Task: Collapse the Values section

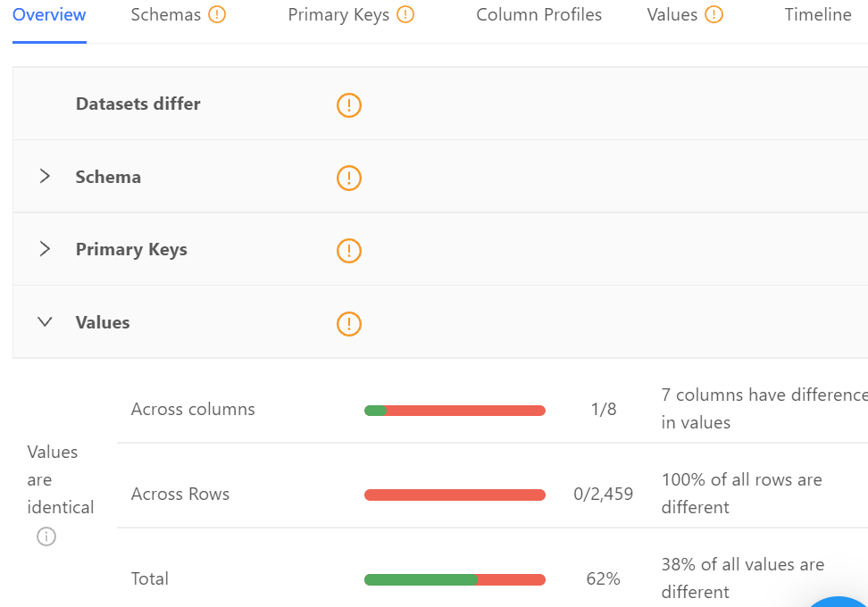Action: [45, 322]
